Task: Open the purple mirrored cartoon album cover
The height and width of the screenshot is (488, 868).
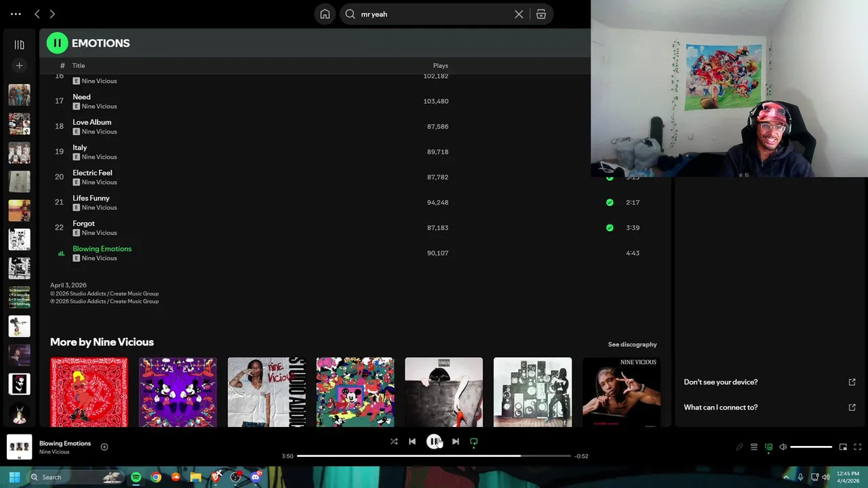Action: [x=178, y=392]
